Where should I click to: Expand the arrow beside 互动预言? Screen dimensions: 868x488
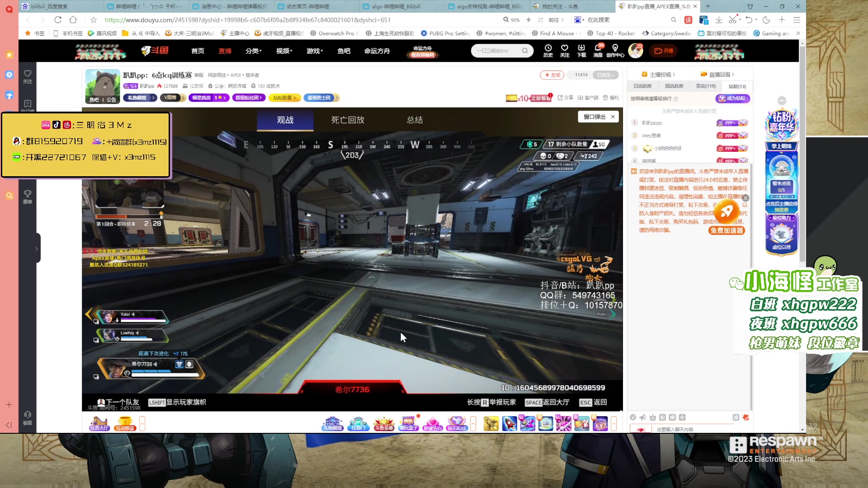coord(142,424)
